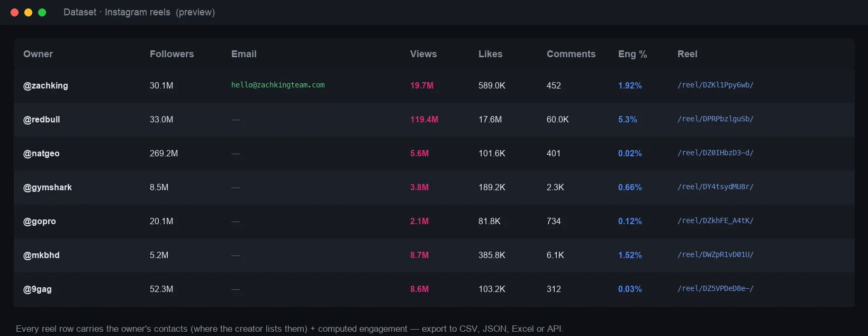Viewport: 868px width, 336px height.
Task: Click the 0.12% engagement value
Action: [630, 221]
